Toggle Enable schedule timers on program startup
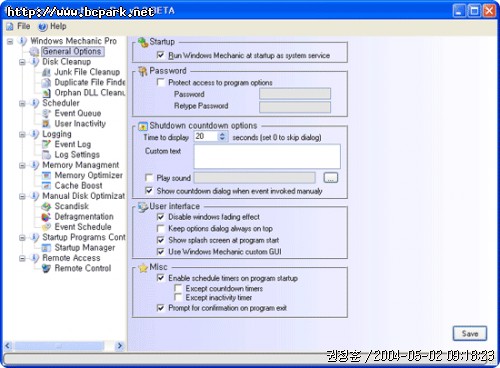 (x=161, y=278)
